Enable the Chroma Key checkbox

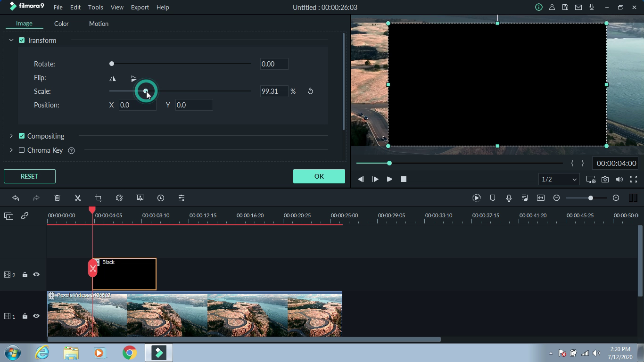tap(21, 150)
